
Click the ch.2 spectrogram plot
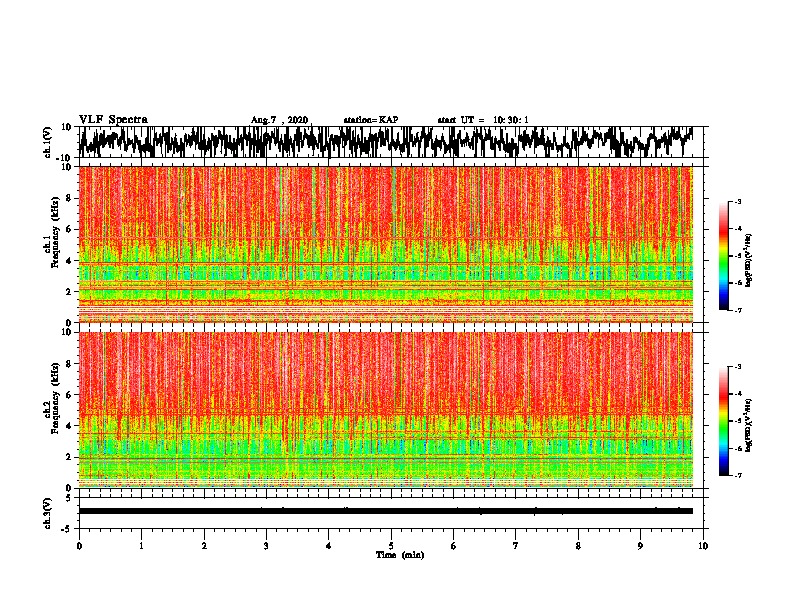(386, 410)
